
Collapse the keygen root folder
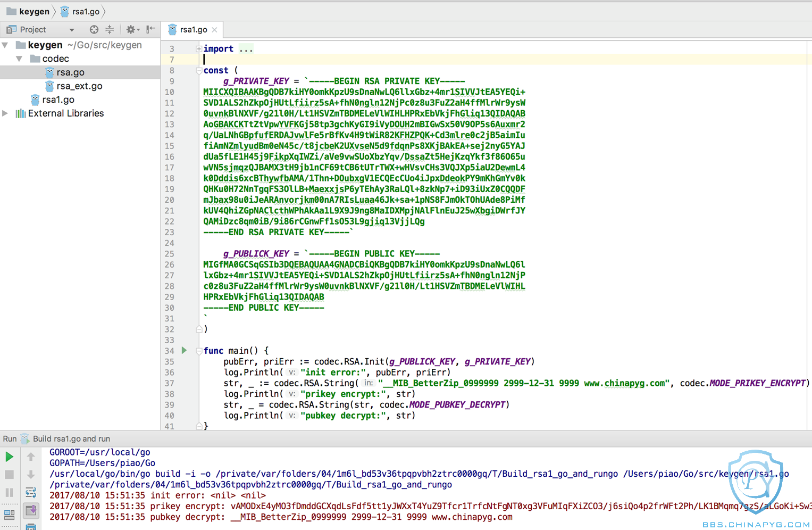click(5, 45)
